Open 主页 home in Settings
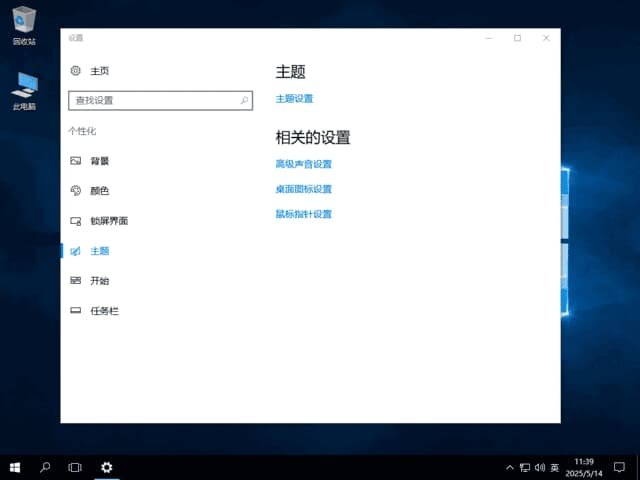Viewport: 640px width, 480px height. click(99, 71)
